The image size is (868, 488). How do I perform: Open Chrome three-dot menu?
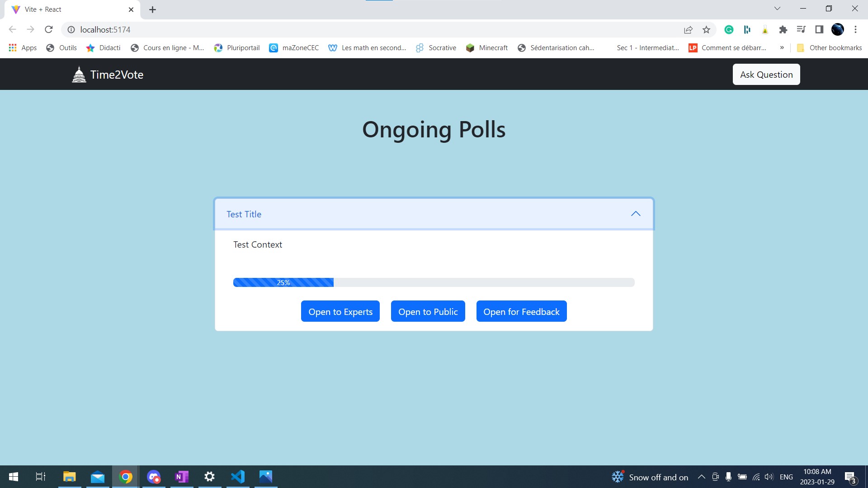pos(855,30)
